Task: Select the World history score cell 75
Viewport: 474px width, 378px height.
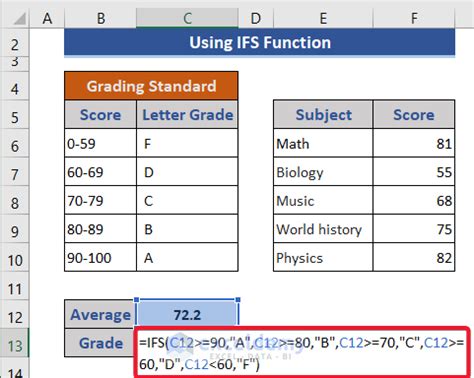Action: (x=414, y=229)
